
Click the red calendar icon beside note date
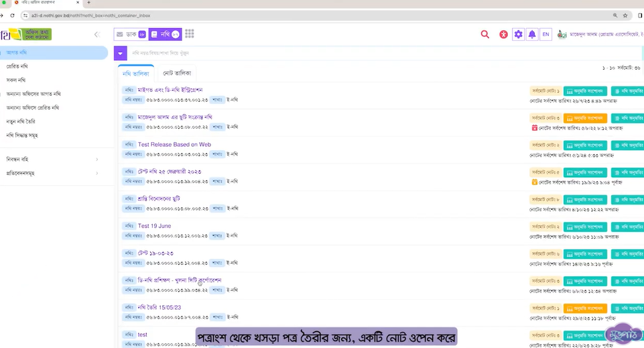tap(534, 127)
